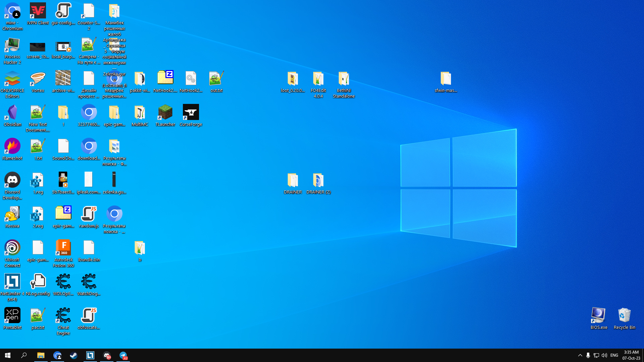The width and height of the screenshot is (644, 362).
Task: Select the folder named b
Action: [x=140, y=251]
